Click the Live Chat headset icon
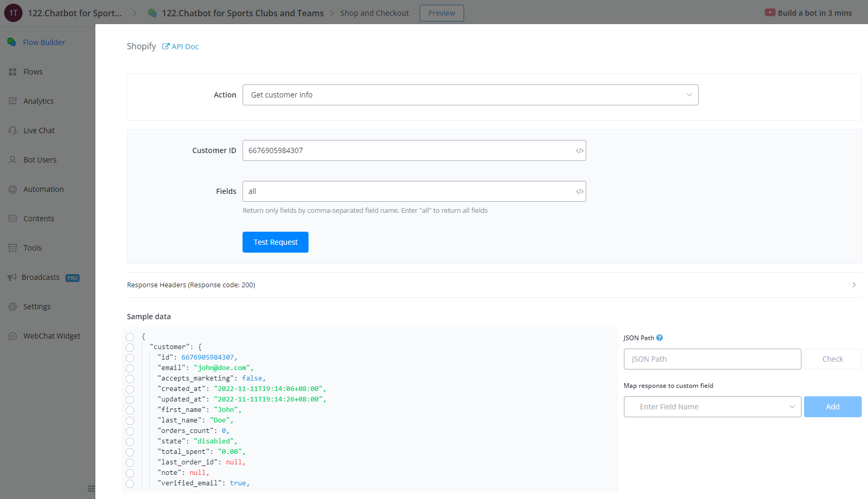Viewport: 868px width, 499px height. 13,131
